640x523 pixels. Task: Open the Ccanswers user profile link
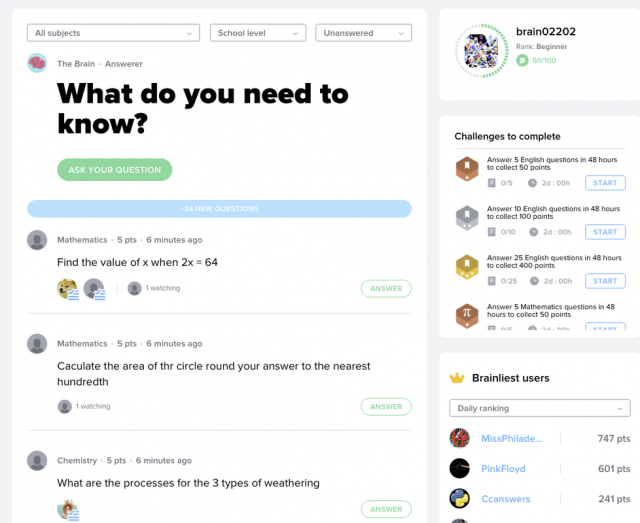[x=505, y=499]
